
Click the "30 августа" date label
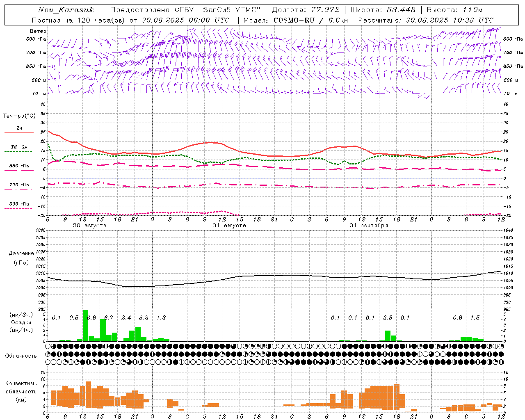[90, 226]
